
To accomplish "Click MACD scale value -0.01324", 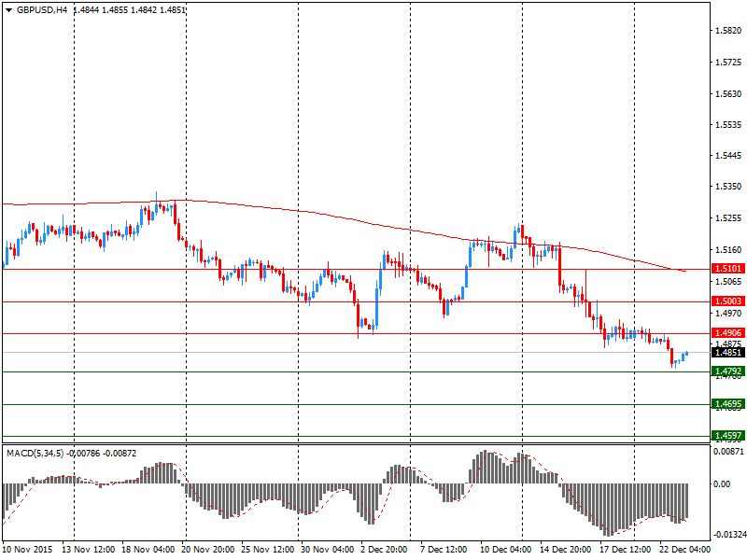I will (x=729, y=535).
